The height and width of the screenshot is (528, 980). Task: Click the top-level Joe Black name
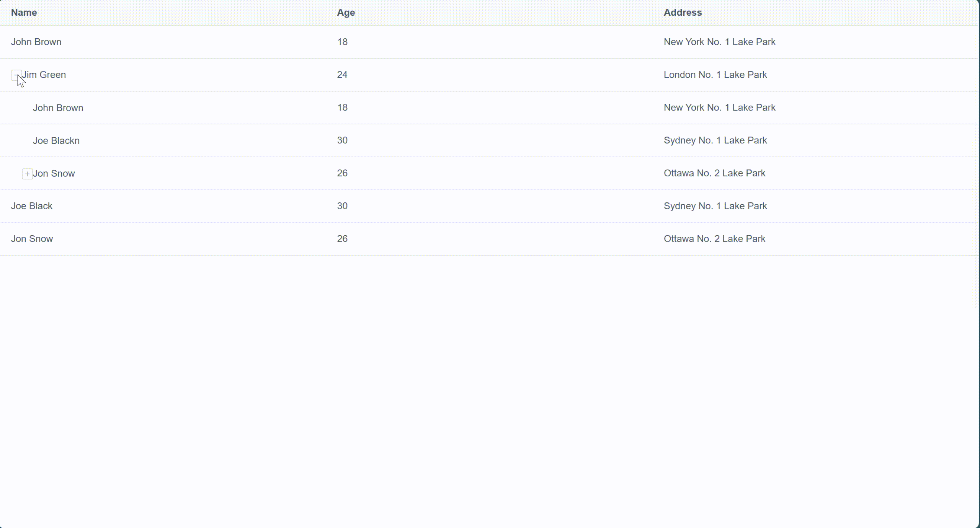[32, 206]
